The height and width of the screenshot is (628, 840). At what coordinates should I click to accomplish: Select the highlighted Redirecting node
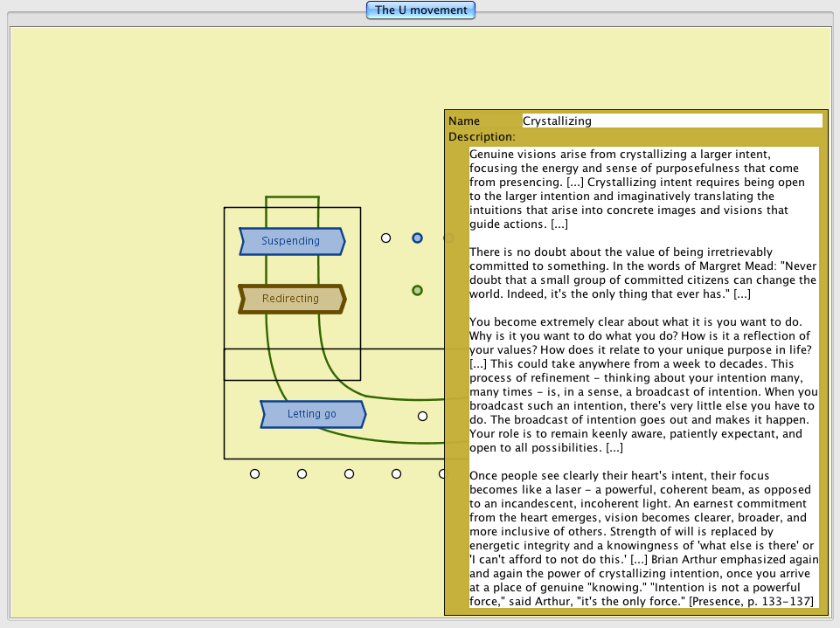[291, 299]
